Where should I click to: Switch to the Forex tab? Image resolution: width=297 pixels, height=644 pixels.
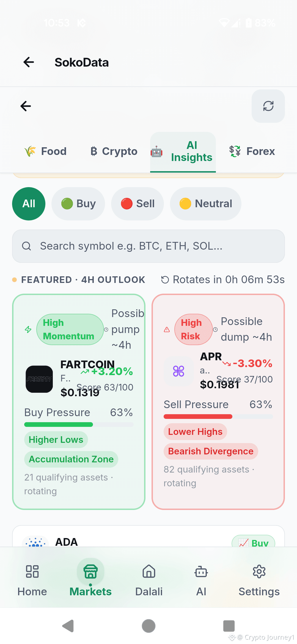coord(252,151)
